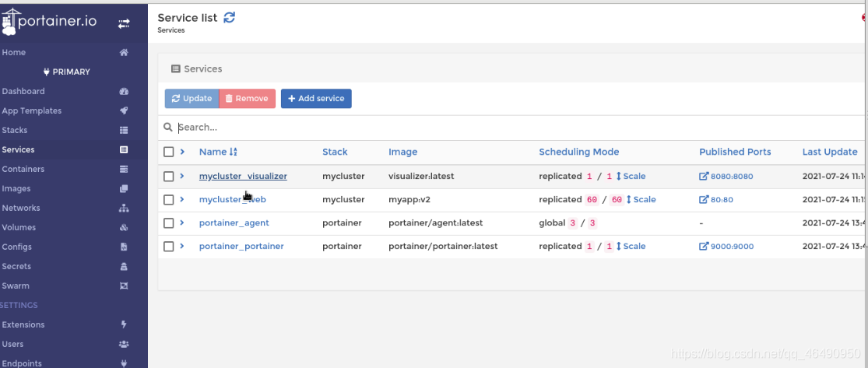868x368 pixels.
Task: Click the Services list icon in sidebar
Action: (124, 149)
